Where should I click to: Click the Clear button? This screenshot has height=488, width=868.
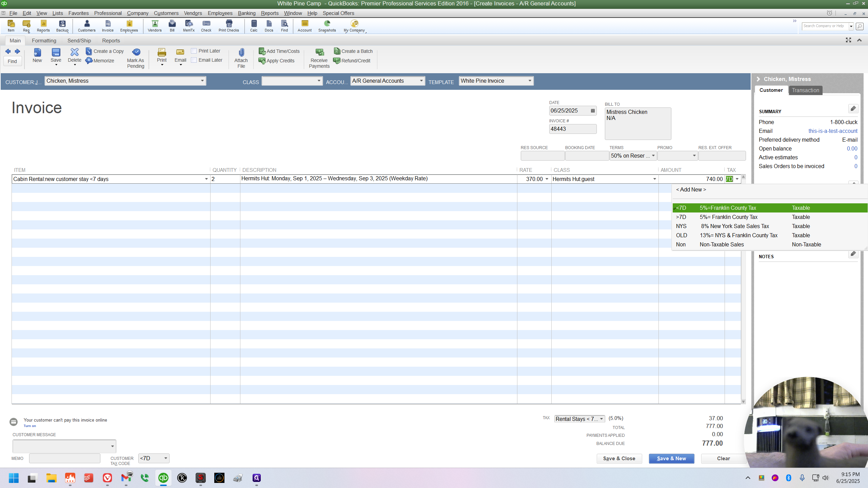coord(724,459)
